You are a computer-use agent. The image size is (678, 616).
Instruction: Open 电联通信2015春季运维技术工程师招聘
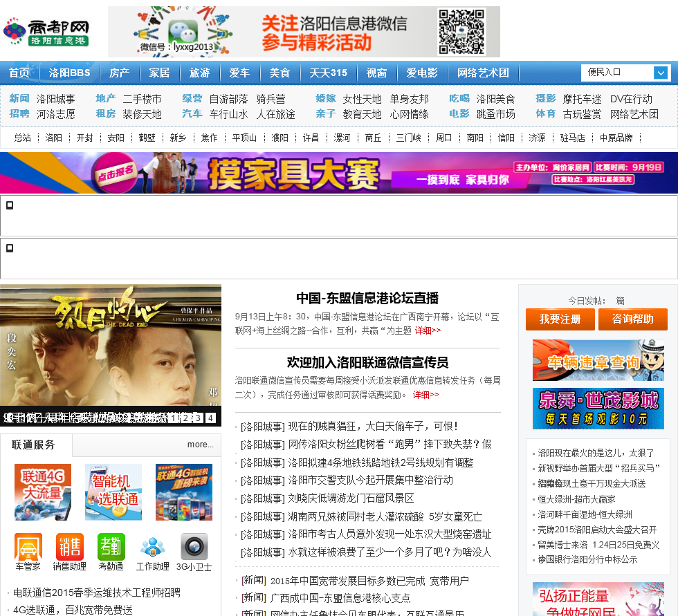(96, 592)
